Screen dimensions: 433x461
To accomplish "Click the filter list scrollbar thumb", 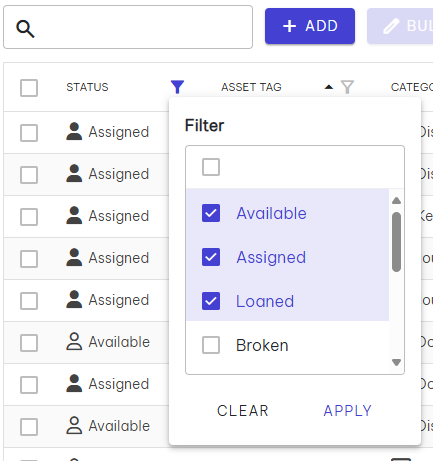I will (x=396, y=242).
